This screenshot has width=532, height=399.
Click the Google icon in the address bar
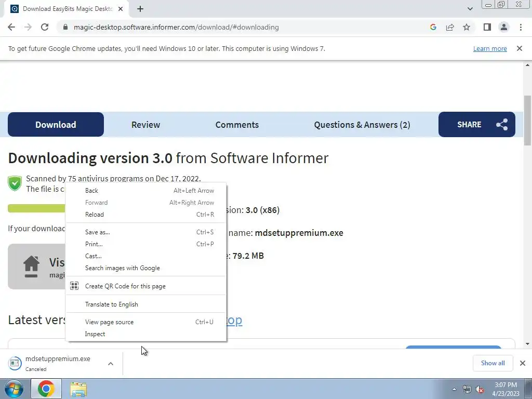[433, 27]
